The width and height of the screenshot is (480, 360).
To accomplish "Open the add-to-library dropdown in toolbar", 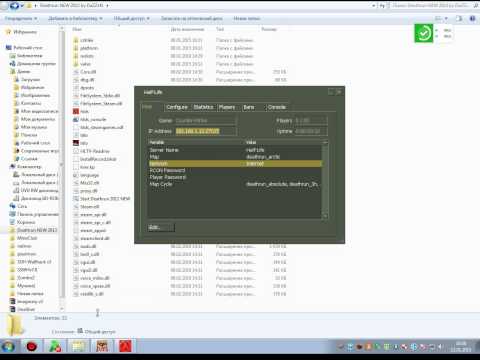I will click(x=75, y=19).
